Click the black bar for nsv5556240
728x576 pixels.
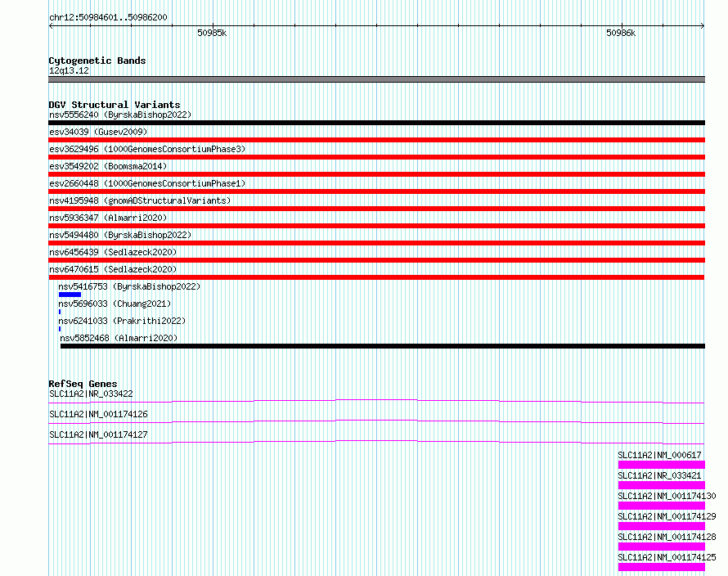pyautogui.click(x=376, y=123)
